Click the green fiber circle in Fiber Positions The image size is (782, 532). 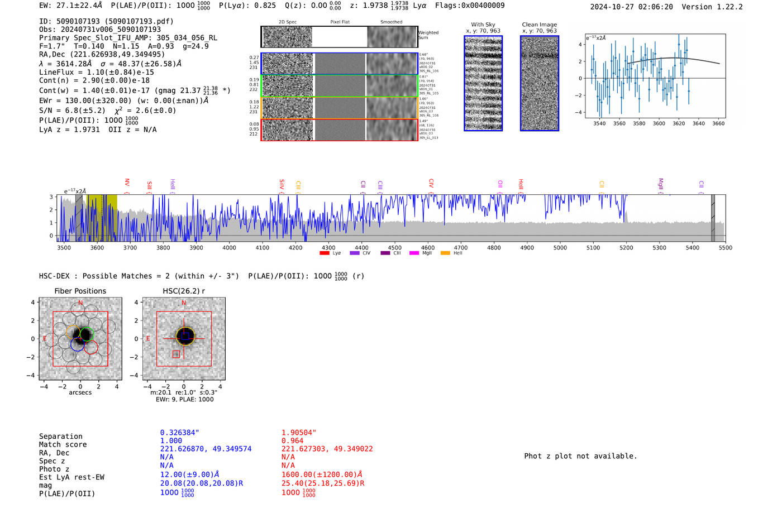pos(86,334)
